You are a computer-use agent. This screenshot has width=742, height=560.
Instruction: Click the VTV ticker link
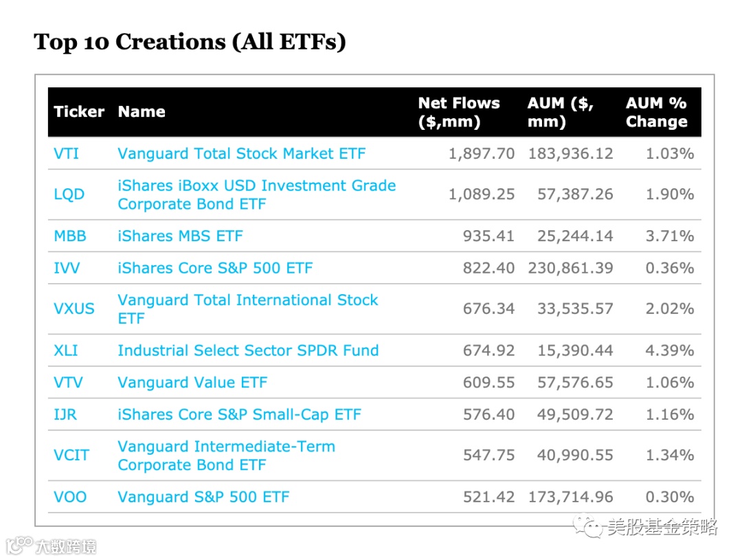click(68, 383)
